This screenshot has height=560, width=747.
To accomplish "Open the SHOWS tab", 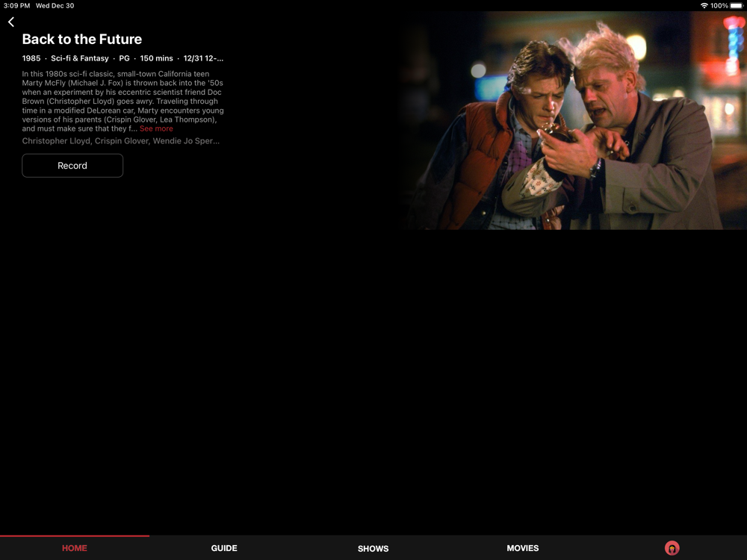I will [x=373, y=549].
